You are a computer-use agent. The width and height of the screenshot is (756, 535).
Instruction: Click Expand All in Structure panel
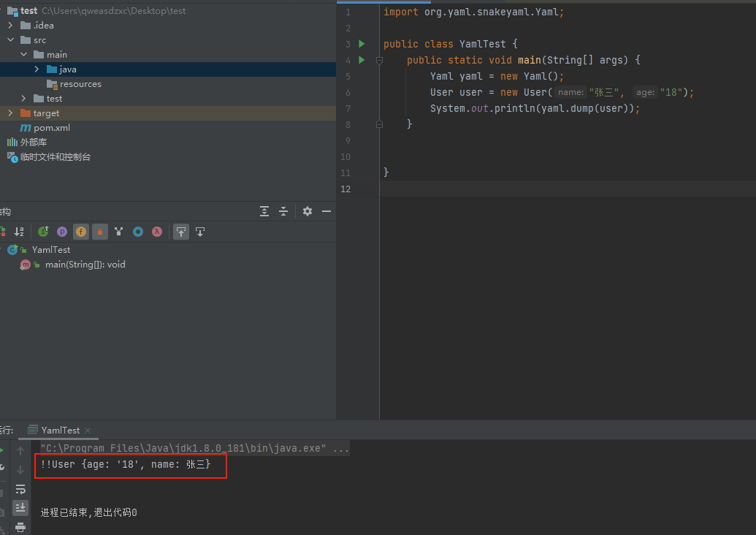point(264,211)
